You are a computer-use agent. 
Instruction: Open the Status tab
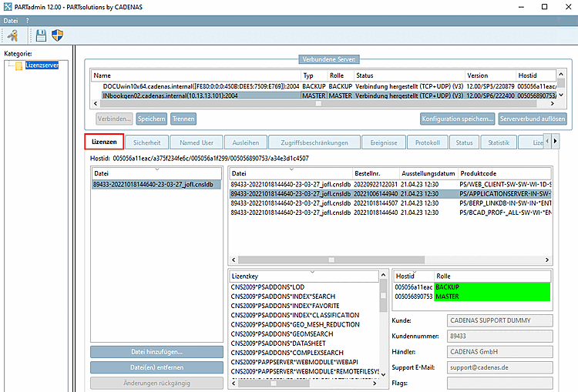pyautogui.click(x=464, y=142)
